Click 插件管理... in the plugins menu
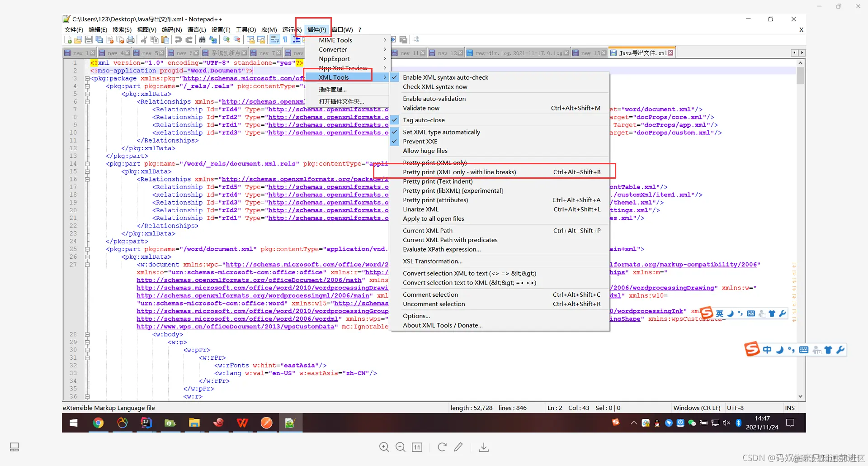The height and width of the screenshot is (466, 868). tap(347, 90)
